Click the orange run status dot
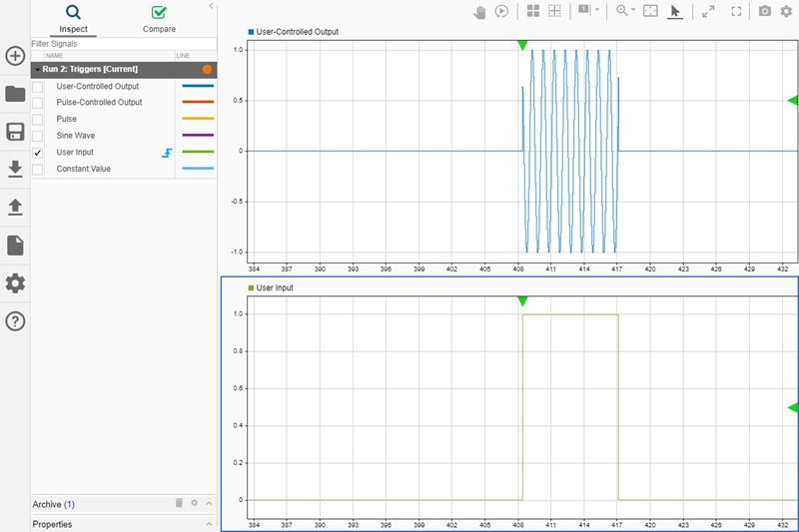Viewport: 799px width, 532px height. pos(207,69)
